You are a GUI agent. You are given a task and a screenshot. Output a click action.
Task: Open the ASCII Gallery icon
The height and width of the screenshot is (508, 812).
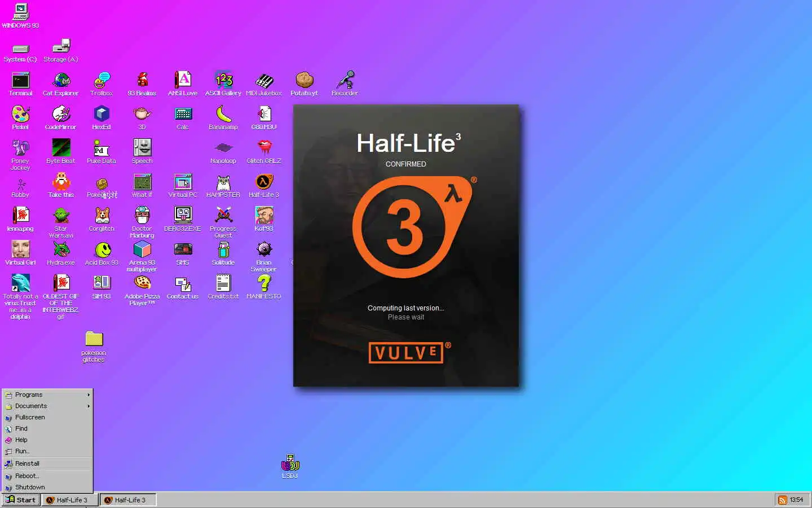coord(223,84)
